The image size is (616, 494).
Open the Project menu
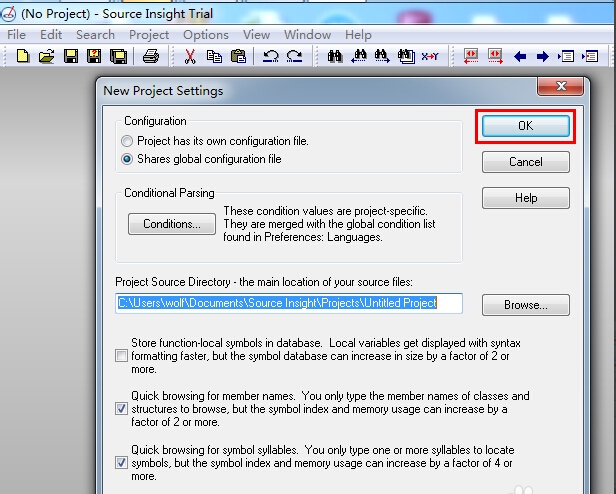point(148,34)
